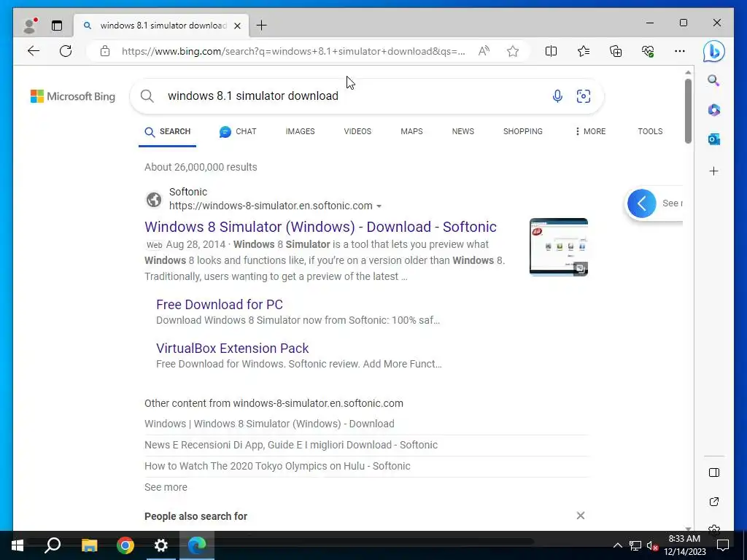This screenshot has height=560, width=747.
Task: Refresh the page
Action: [x=66, y=51]
